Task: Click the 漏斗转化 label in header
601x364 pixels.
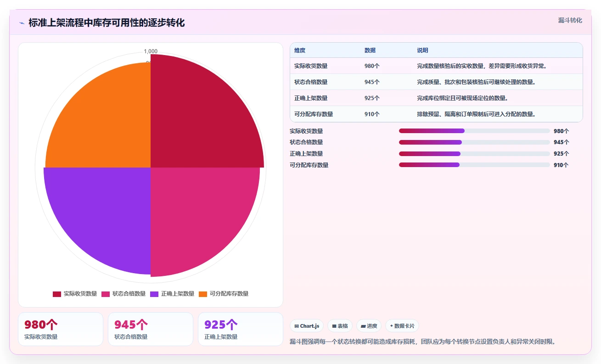Action: [570, 20]
